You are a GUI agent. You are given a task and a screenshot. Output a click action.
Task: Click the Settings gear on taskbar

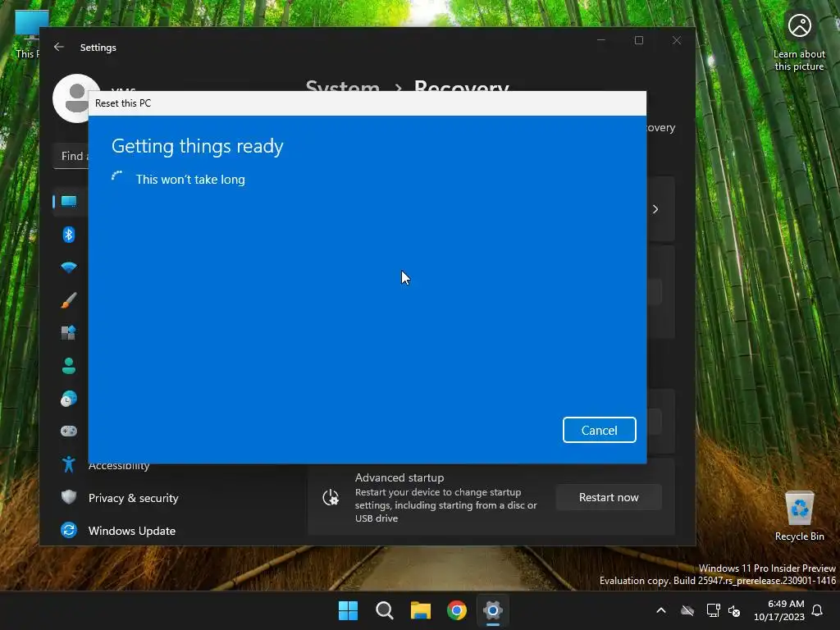492,610
